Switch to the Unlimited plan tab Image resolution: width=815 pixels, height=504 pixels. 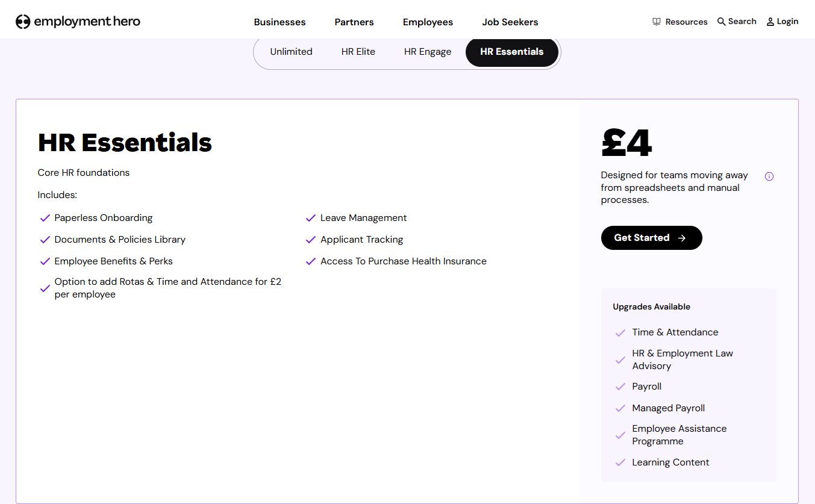coord(291,52)
